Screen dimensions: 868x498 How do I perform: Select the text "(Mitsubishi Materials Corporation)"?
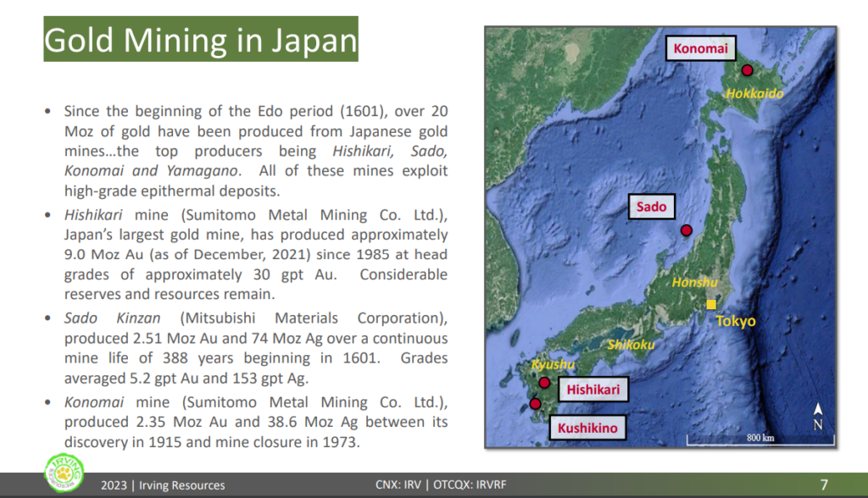[x=314, y=318]
